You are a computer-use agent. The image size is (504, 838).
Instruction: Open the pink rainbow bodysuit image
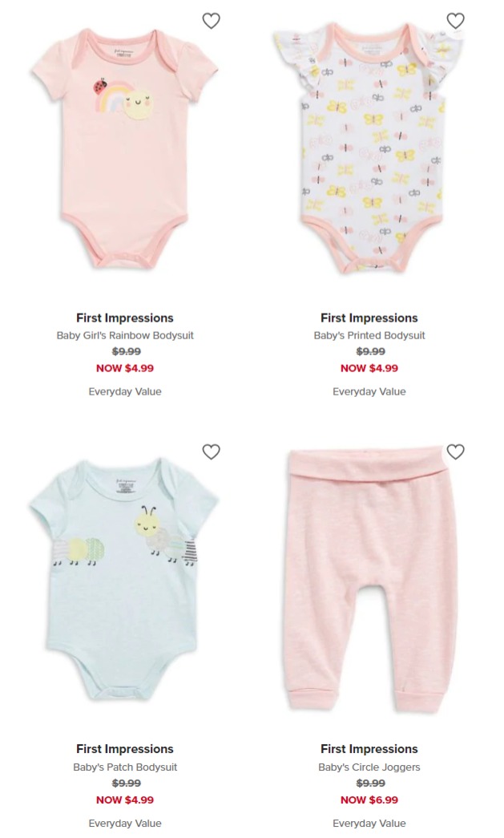click(125, 148)
